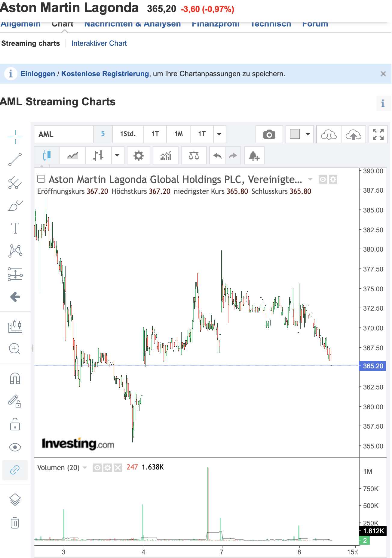Choose the pitchfork drawing tool
Screen dimensions: 392x558
coord(15,182)
